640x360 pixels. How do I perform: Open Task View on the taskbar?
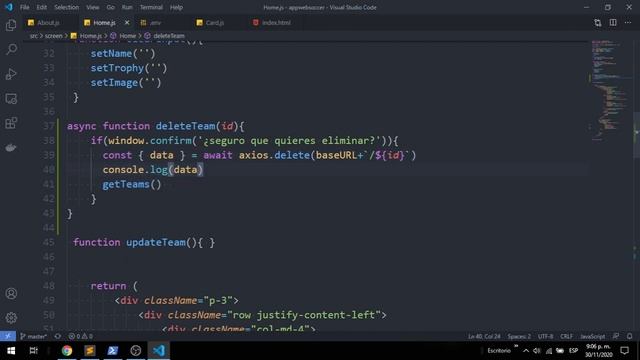(33, 351)
